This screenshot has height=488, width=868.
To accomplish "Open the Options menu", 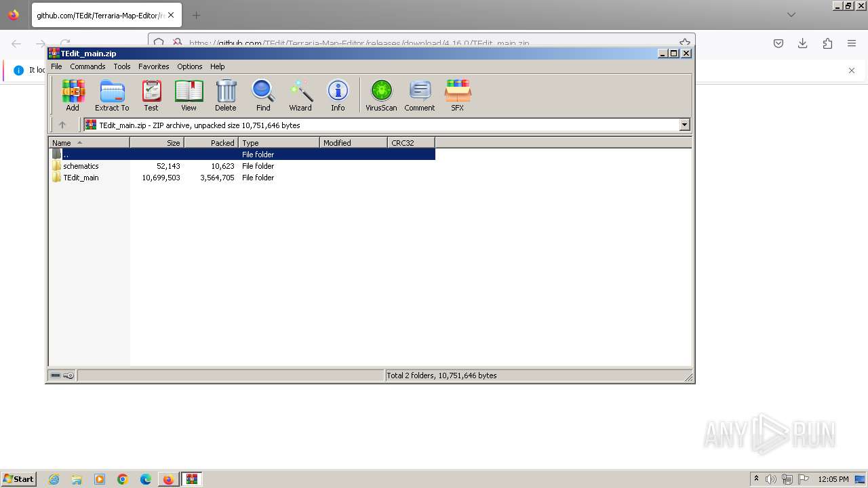I will [x=190, y=66].
